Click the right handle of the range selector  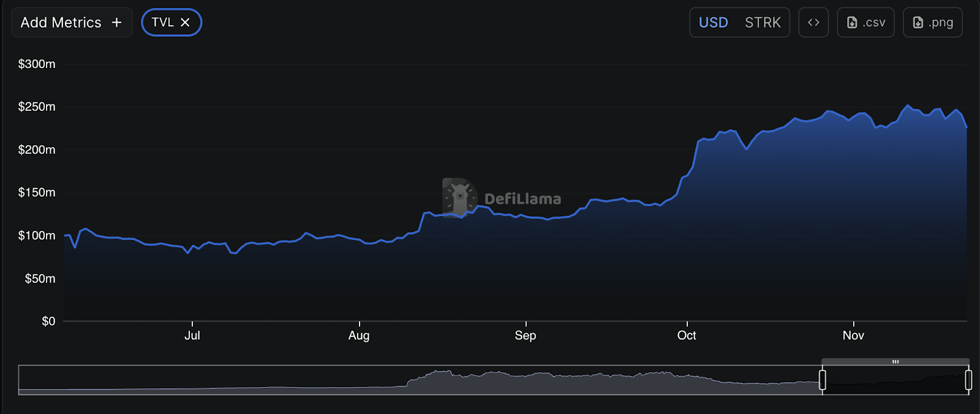tap(968, 380)
